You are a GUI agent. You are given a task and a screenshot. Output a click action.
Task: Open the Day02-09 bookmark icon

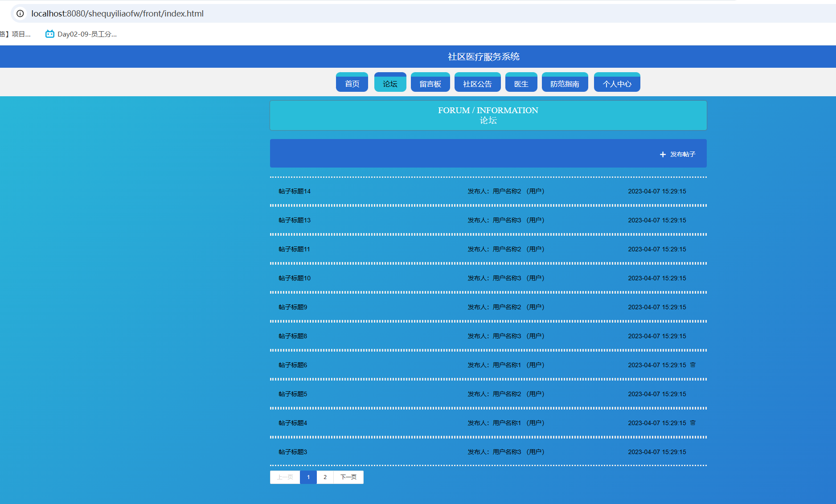pyautogui.click(x=50, y=34)
